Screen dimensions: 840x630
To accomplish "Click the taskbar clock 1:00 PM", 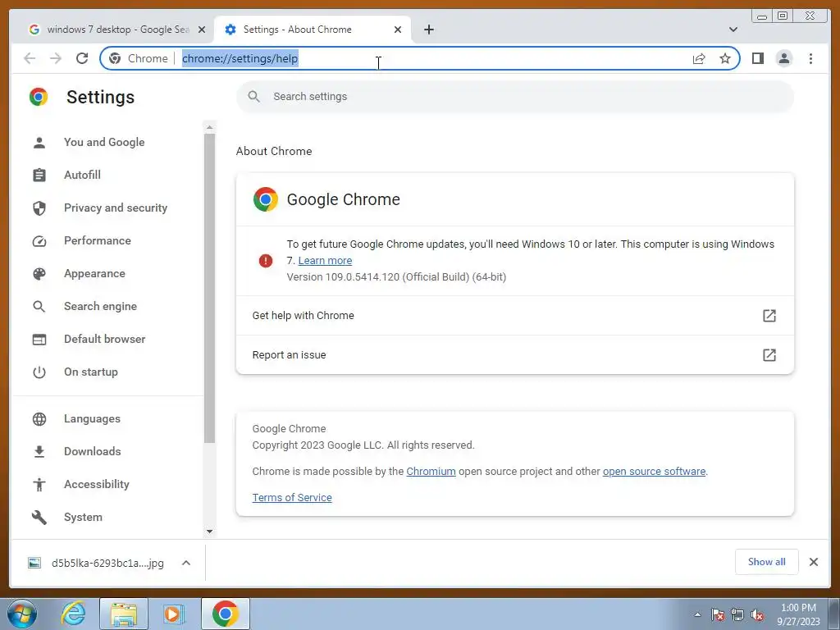I will (x=798, y=608).
